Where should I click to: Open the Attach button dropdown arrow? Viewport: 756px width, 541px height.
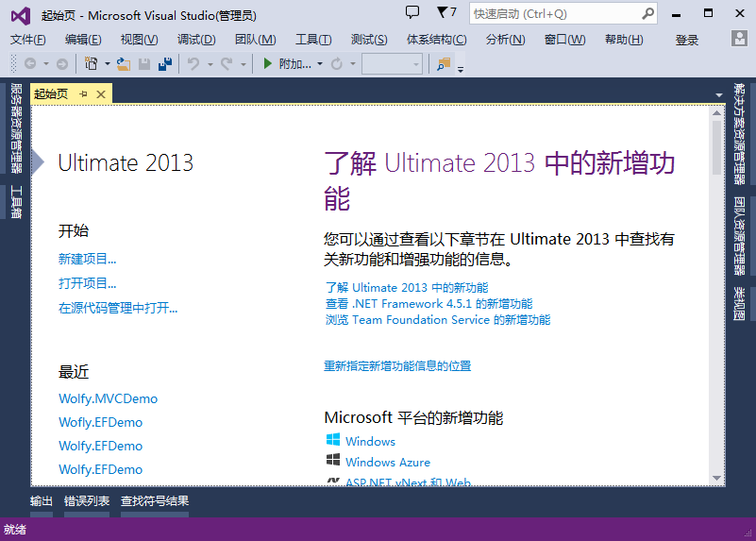tap(320, 63)
